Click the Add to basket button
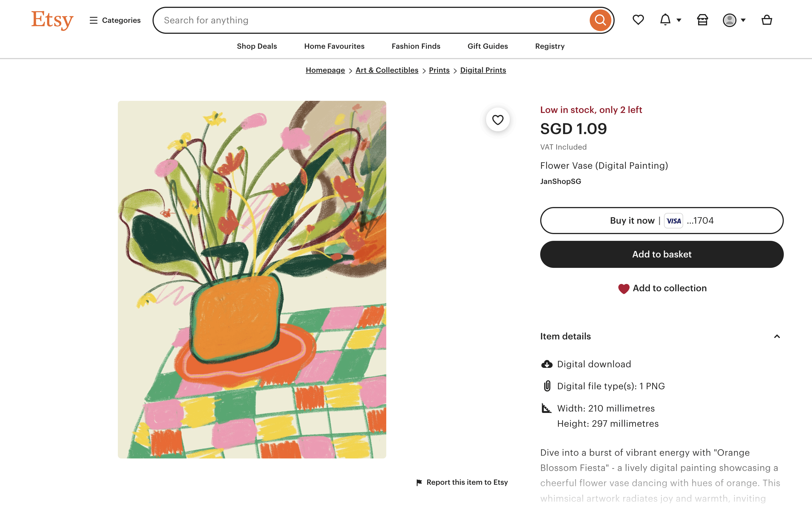812x507 pixels. pos(661,254)
